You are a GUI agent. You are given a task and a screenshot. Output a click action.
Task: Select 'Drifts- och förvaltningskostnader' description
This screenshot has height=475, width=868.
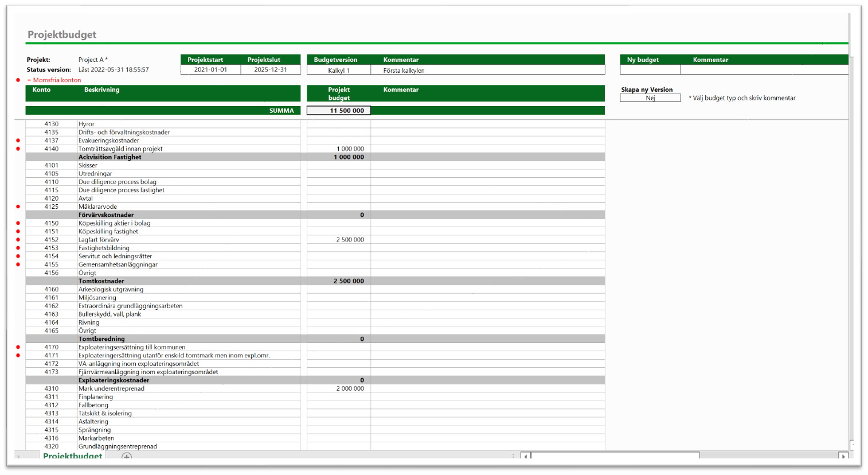click(189, 133)
